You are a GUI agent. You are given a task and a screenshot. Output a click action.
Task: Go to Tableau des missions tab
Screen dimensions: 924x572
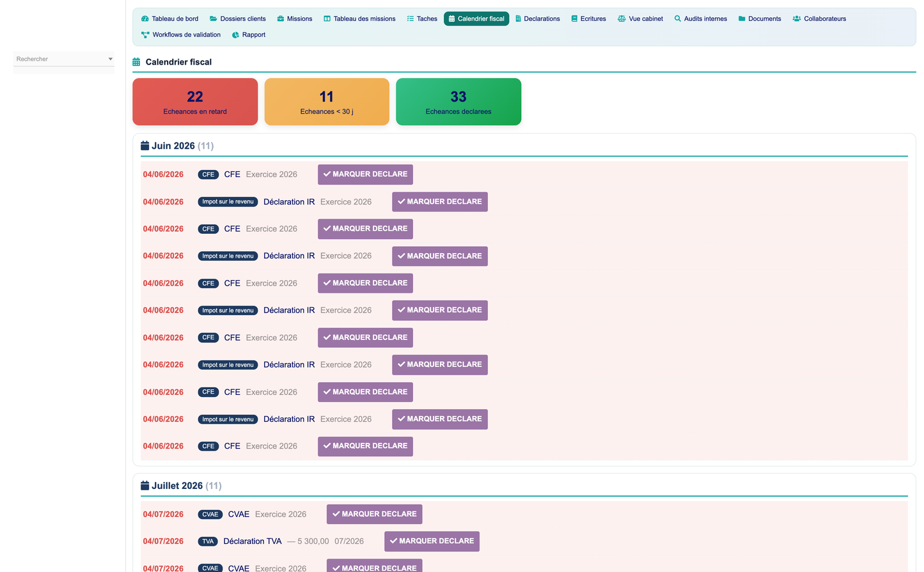359,19
